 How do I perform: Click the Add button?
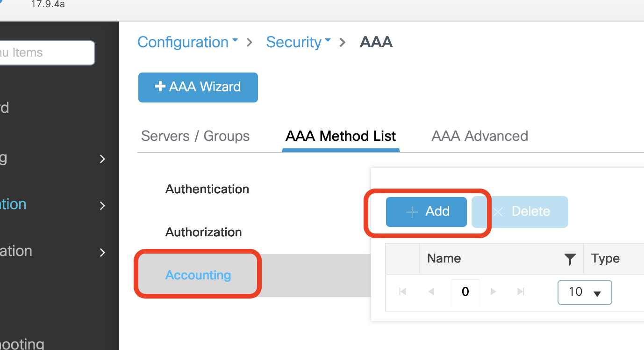(426, 211)
